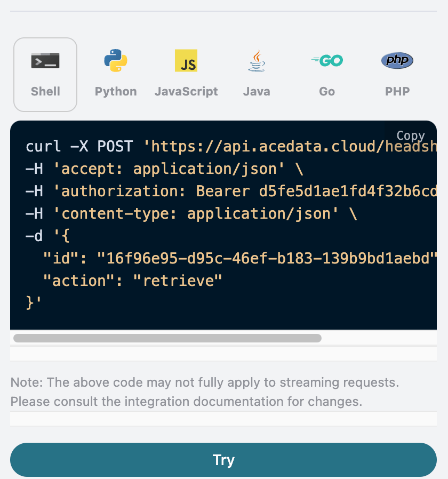Switch to the PHP tab label
Image resolution: width=448 pixels, height=479 pixels.
[397, 91]
